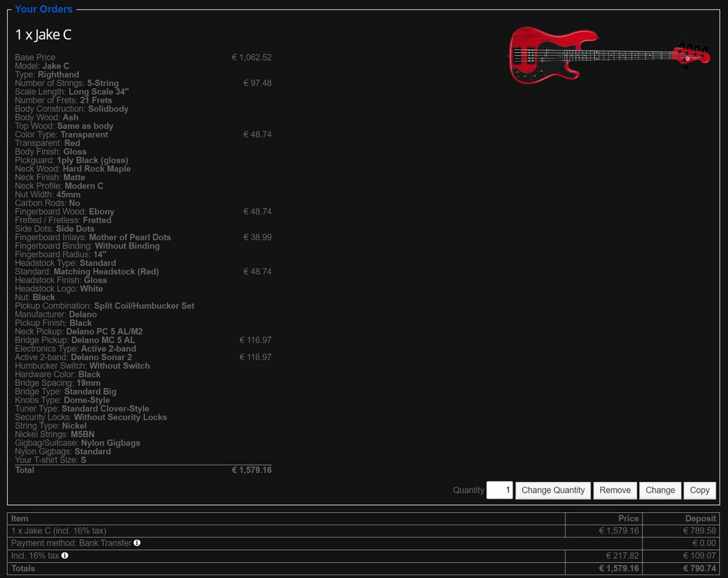
Task: Click the order Total € 1,579.16 in details list
Action: 252,470
